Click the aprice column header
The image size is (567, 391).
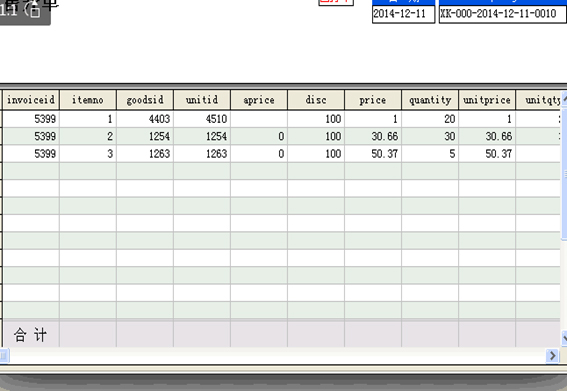point(259,100)
